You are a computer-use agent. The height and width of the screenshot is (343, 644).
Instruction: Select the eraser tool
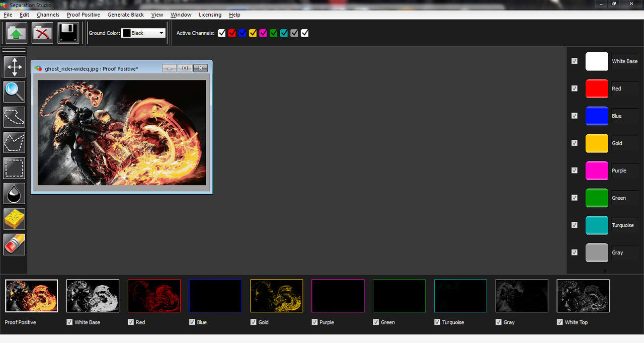[15, 244]
